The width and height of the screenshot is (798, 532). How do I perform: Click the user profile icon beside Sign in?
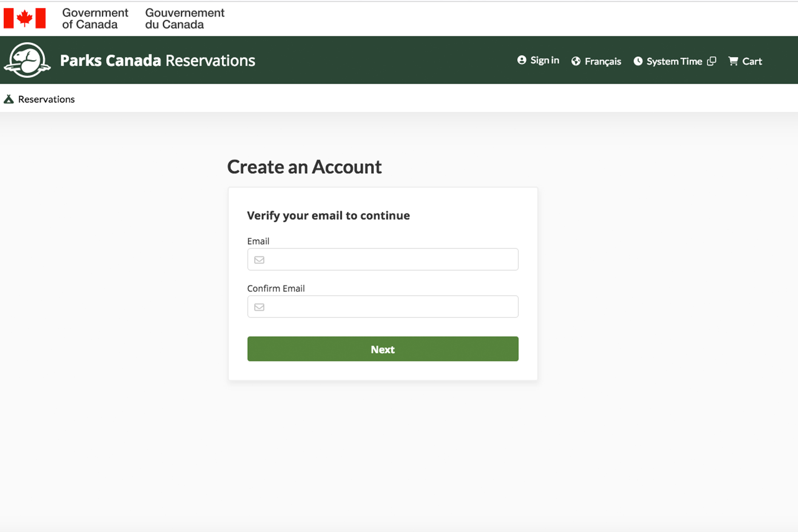point(522,60)
